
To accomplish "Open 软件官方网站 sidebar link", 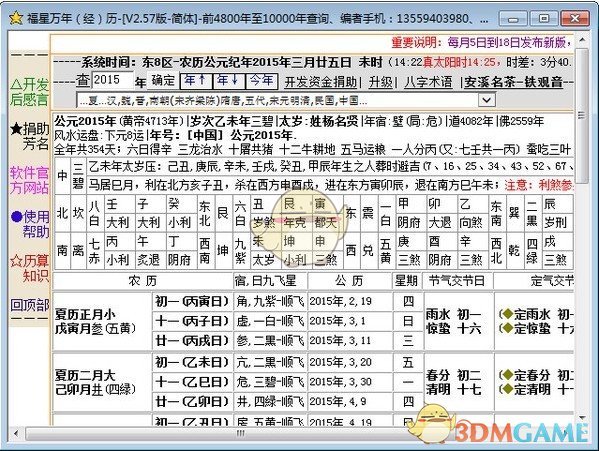I will pos(29,180).
